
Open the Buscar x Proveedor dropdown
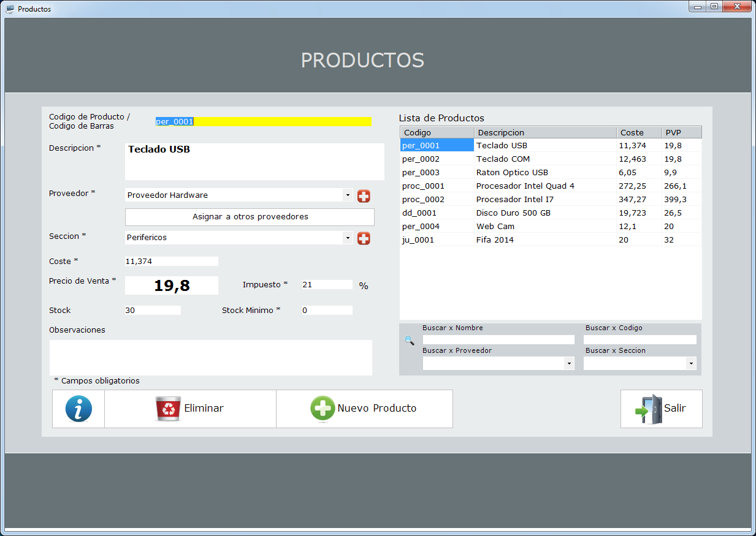[570, 363]
